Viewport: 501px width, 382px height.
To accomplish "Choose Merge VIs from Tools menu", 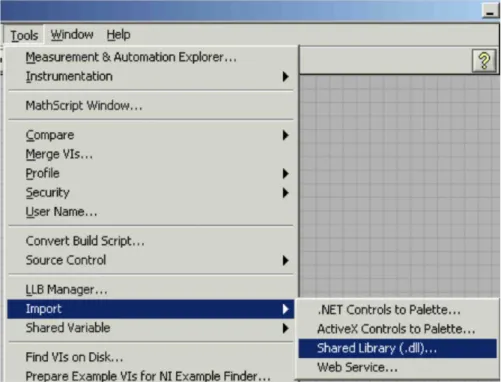I will click(x=150, y=154).
